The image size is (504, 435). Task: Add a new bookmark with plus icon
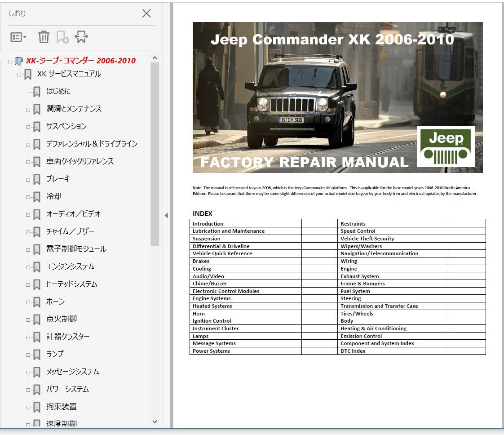(62, 37)
